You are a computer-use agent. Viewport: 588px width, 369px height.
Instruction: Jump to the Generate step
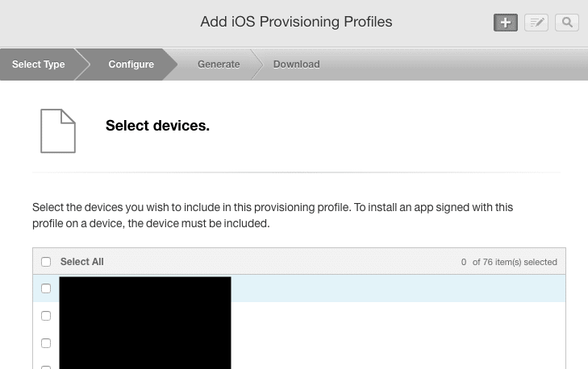pos(219,64)
